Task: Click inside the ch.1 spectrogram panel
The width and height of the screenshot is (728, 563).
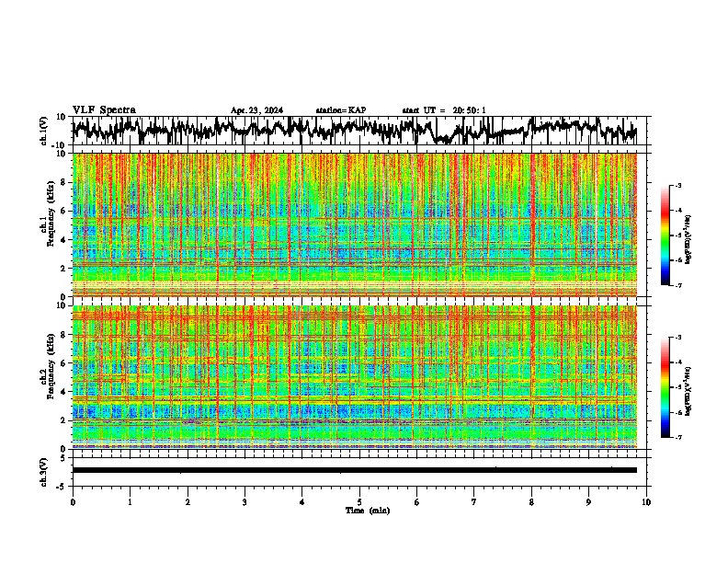Action: 355,224
